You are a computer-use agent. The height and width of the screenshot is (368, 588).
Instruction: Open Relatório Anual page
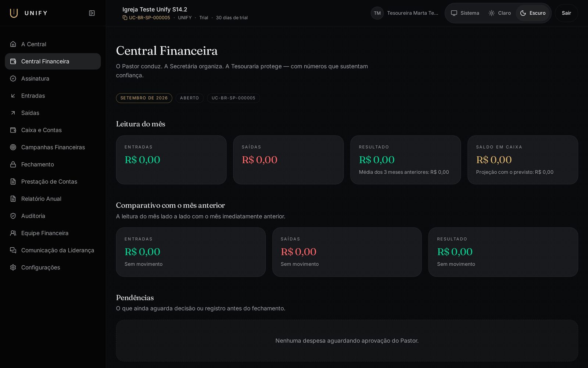pos(53,199)
